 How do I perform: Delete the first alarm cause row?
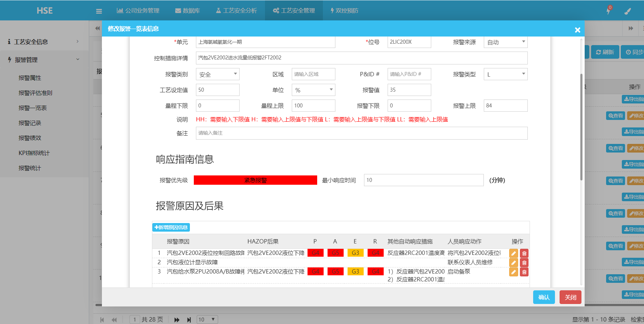coord(524,253)
